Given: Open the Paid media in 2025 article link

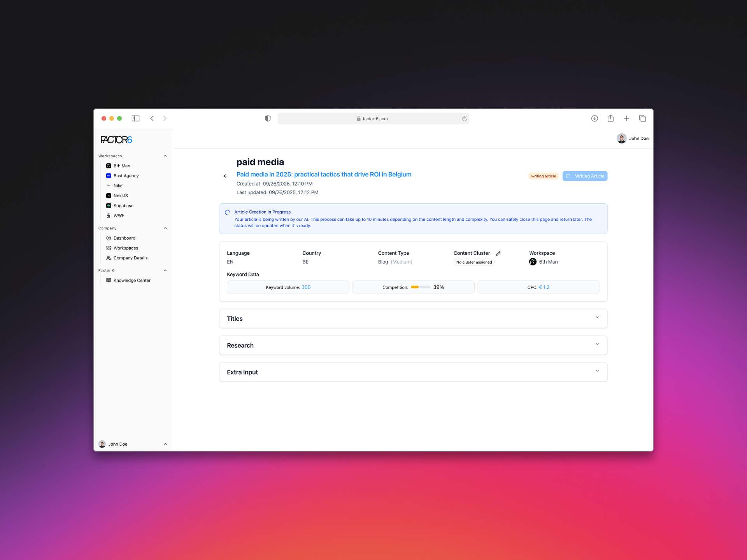Looking at the screenshot, I should click(x=324, y=175).
